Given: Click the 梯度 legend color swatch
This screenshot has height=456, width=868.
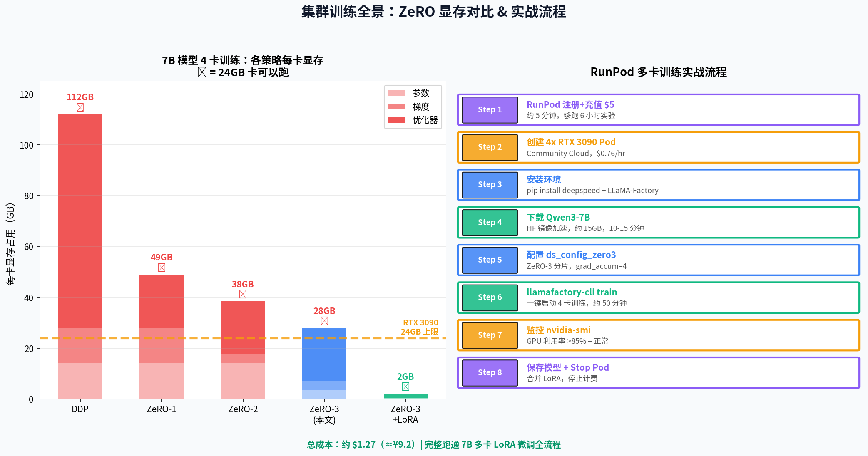Looking at the screenshot, I should (x=396, y=107).
